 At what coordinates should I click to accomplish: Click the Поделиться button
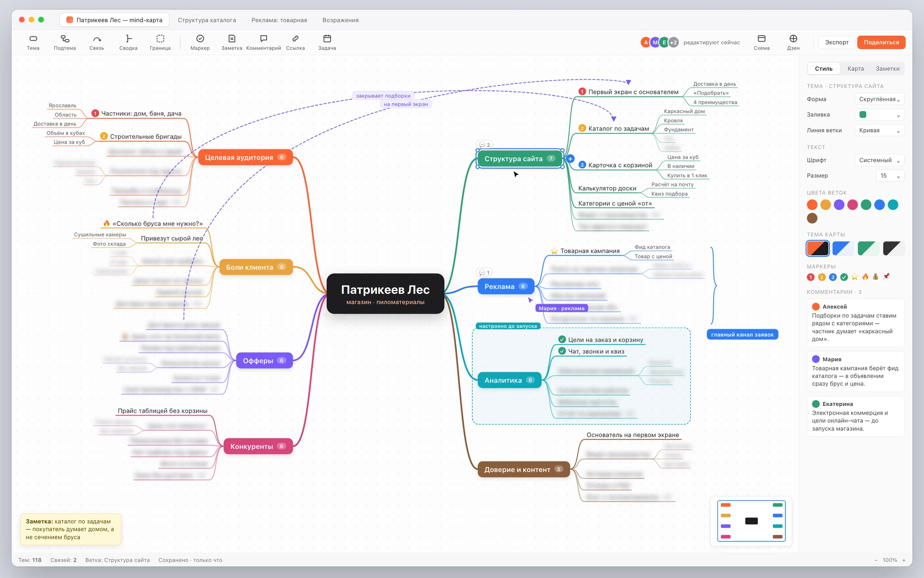[x=881, y=42]
